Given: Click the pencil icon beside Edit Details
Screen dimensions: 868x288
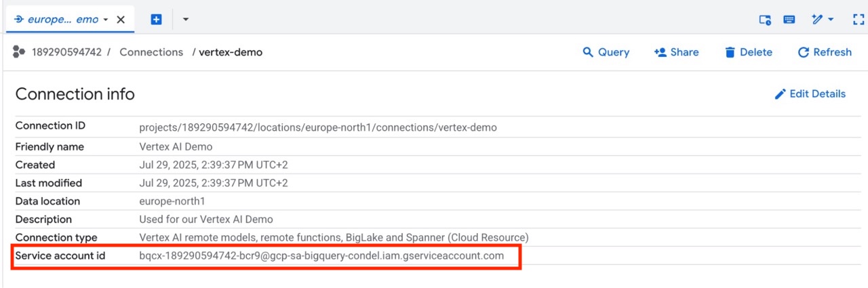Looking at the screenshot, I should 780,94.
